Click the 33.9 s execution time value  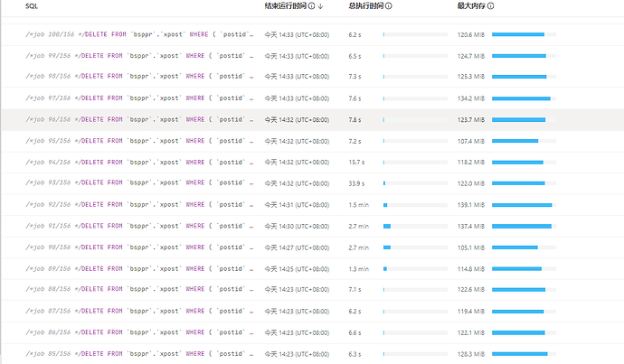click(357, 183)
